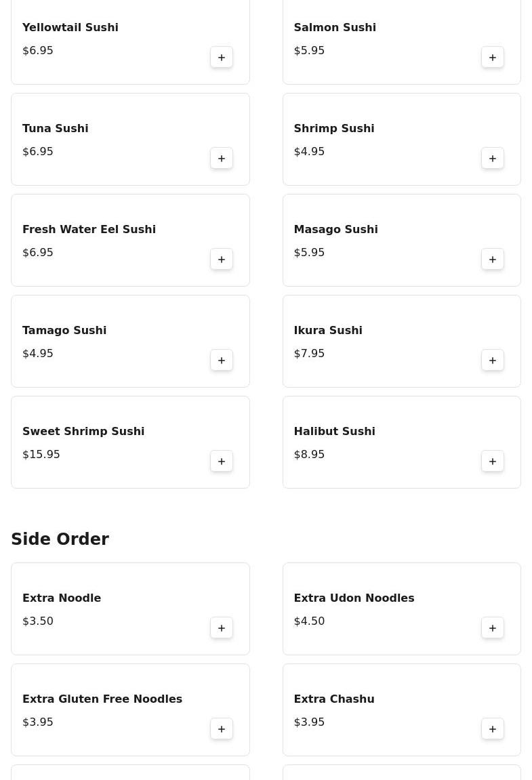This screenshot has width=532, height=780.
Task: Add Extra Udon Noodles with plus
Action: pos(493,628)
